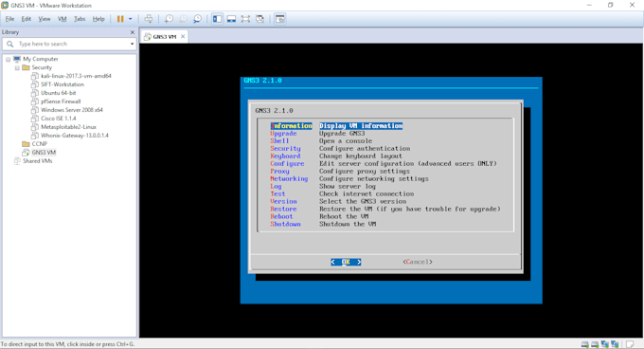Select the Shutdown entry
644x349 pixels.
tap(285, 224)
